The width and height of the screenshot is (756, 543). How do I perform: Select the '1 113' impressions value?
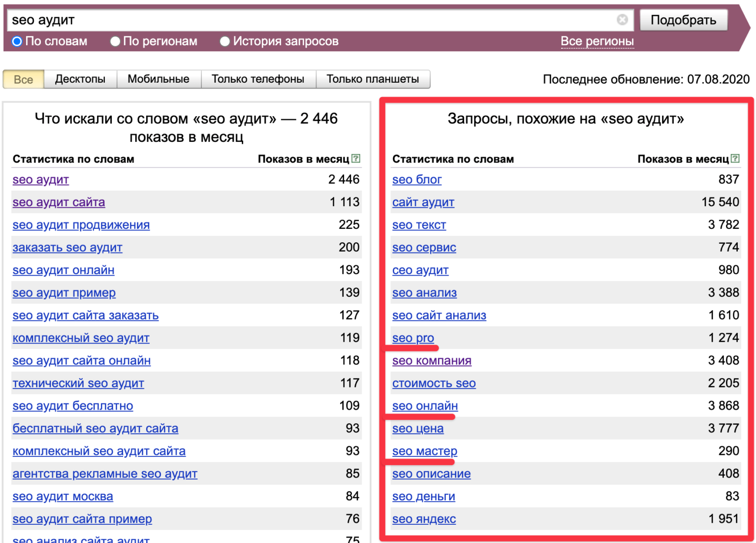click(x=345, y=202)
